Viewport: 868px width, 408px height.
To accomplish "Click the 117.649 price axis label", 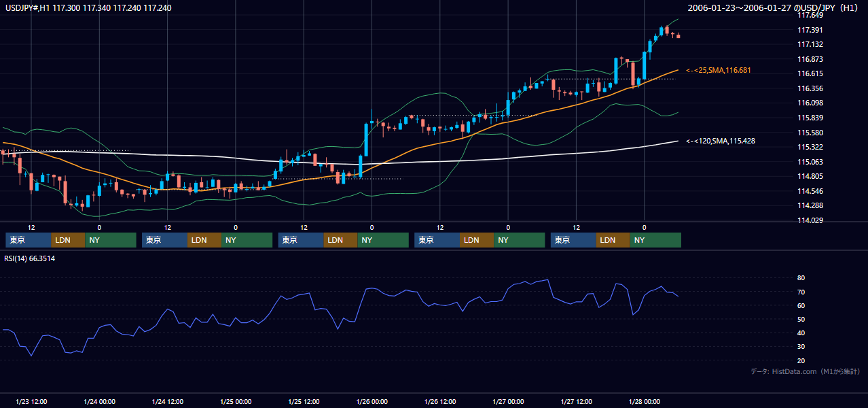I will click(x=810, y=15).
